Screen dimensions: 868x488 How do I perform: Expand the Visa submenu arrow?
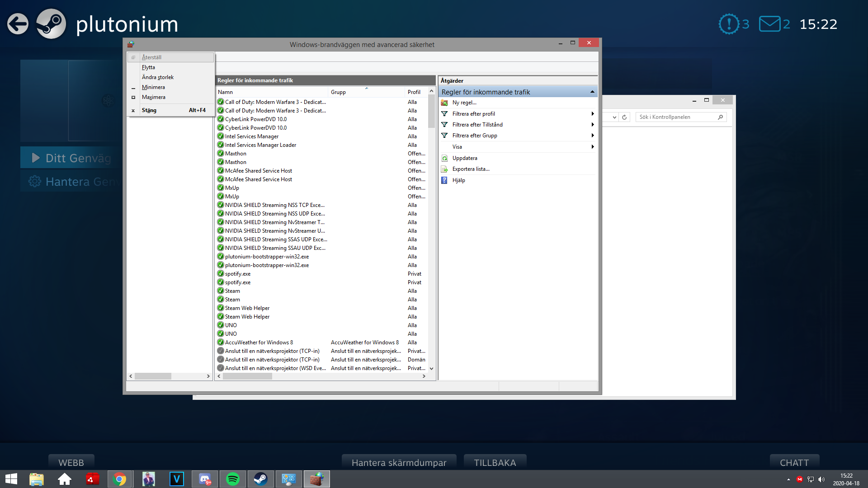pyautogui.click(x=592, y=147)
